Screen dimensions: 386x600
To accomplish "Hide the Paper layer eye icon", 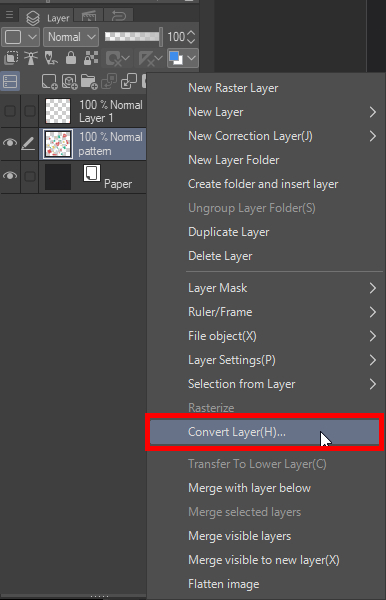I will [10, 176].
